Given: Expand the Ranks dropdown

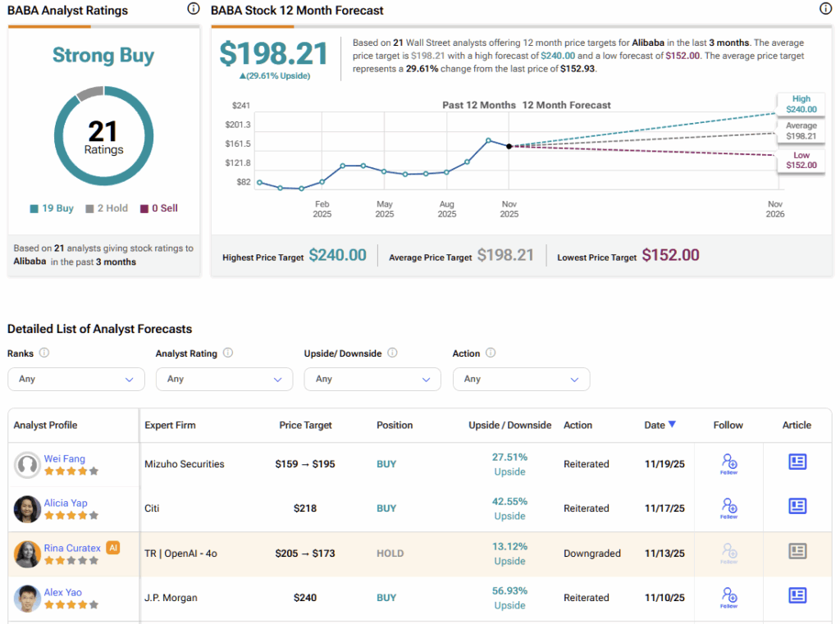Looking at the screenshot, I should (x=75, y=379).
